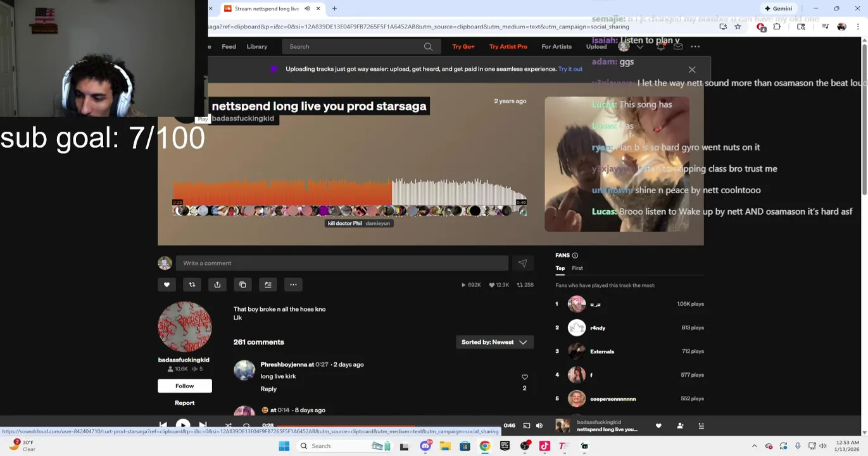Open the Chrome three-dot menu
The image size is (868, 456).
click(858, 27)
